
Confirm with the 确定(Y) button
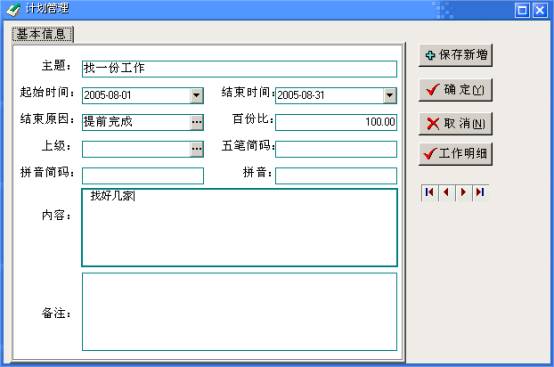coord(456,90)
